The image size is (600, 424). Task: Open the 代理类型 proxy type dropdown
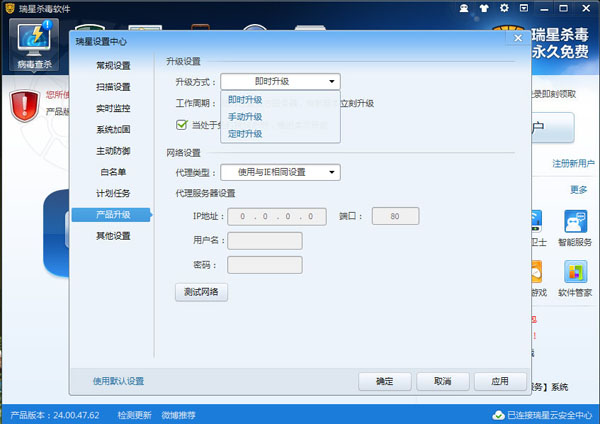pos(280,172)
